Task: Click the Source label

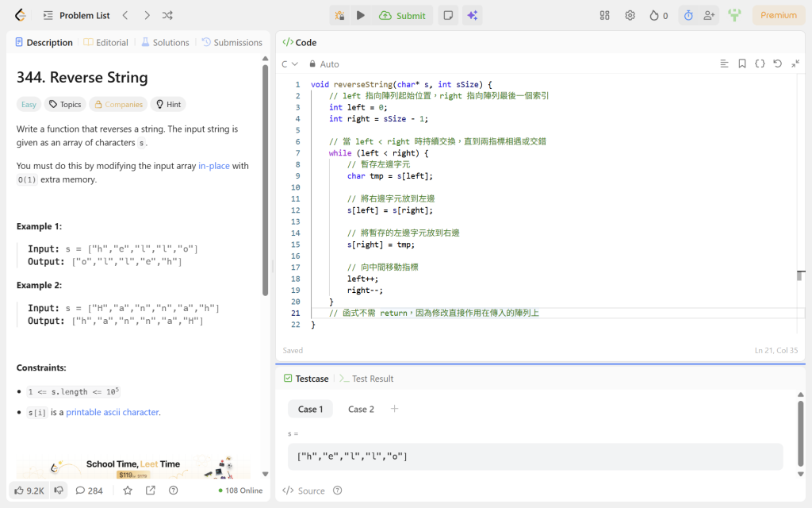Action: click(x=304, y=491)
